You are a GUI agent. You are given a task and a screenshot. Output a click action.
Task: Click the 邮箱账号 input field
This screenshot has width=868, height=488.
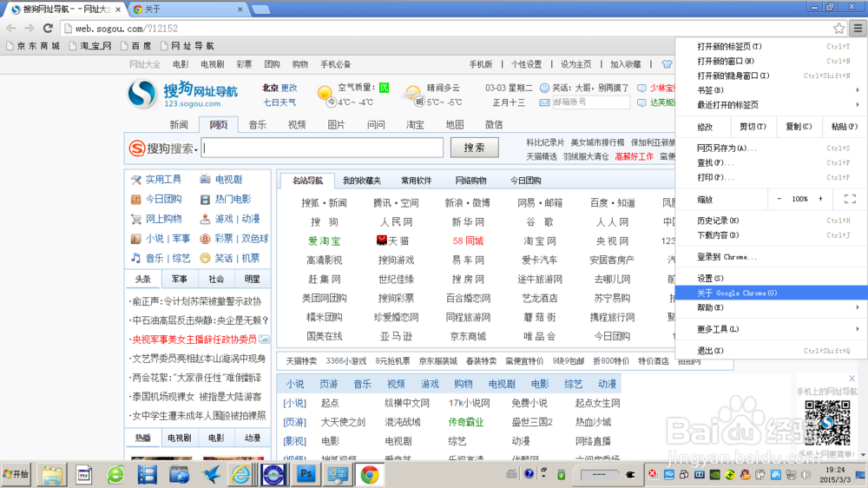click(x=590, y=102)
